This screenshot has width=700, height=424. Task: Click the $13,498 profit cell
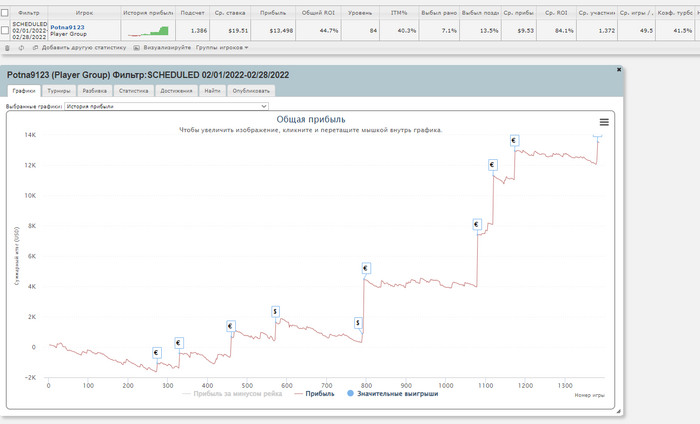pos(273,31)
